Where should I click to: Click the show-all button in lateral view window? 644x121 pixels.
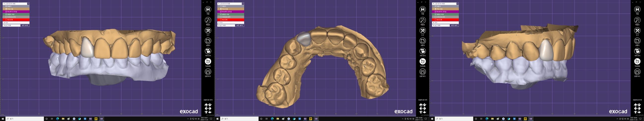coord(455,25)
